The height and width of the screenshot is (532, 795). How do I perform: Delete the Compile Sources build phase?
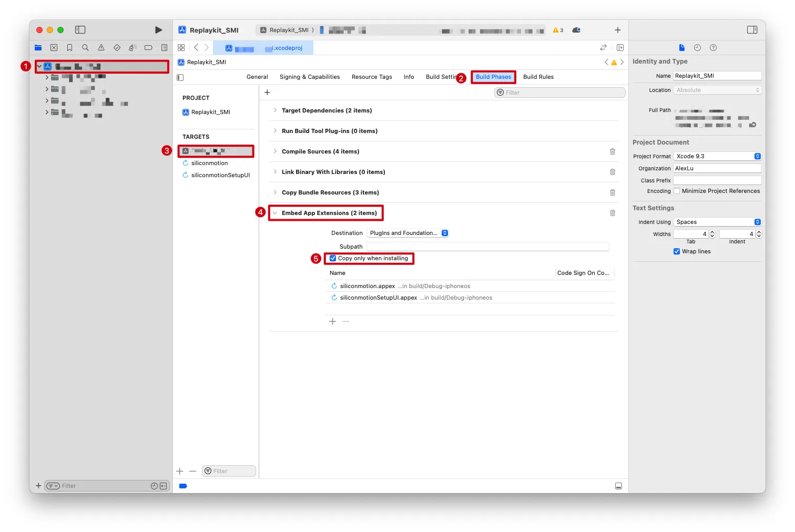click(x=612, y=151)
